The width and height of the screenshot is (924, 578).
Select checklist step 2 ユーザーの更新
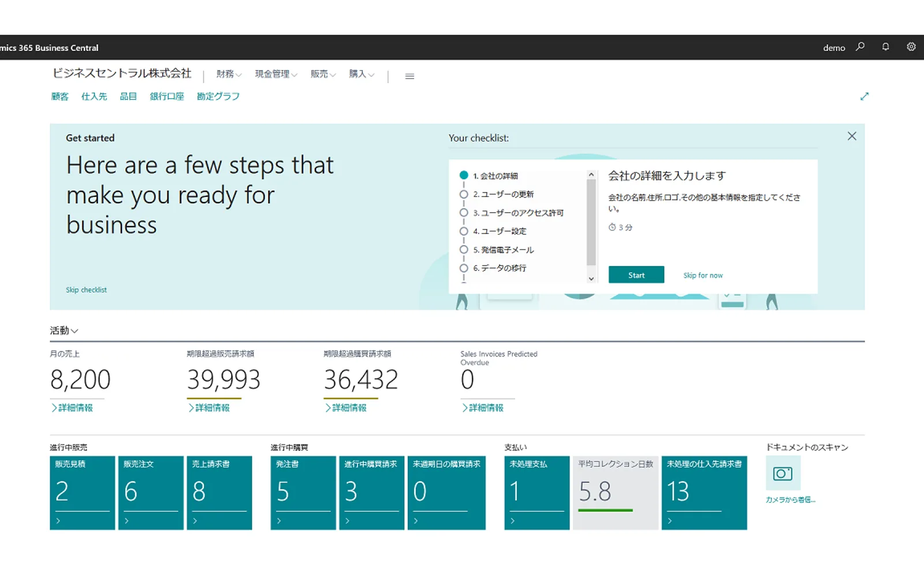[503, 194]
